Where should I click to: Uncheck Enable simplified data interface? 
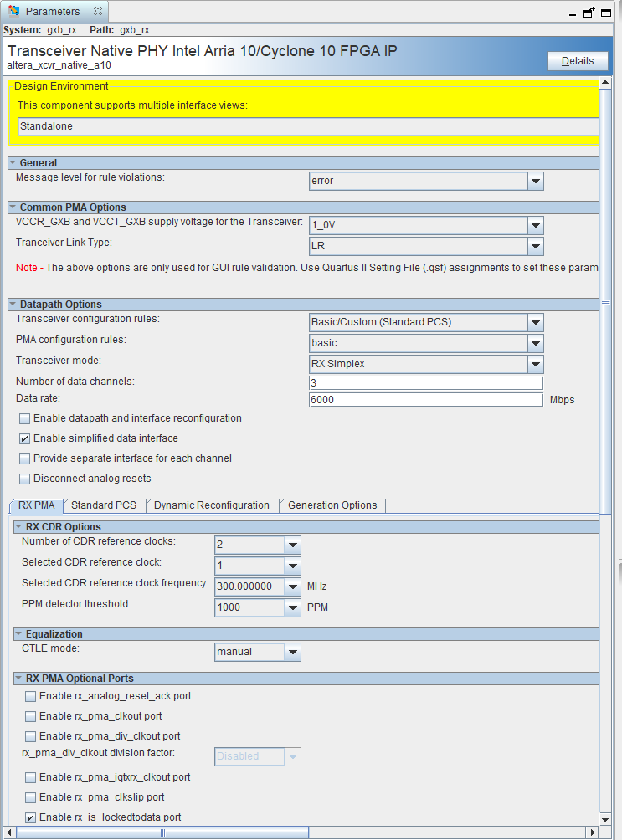pos(24,438)
